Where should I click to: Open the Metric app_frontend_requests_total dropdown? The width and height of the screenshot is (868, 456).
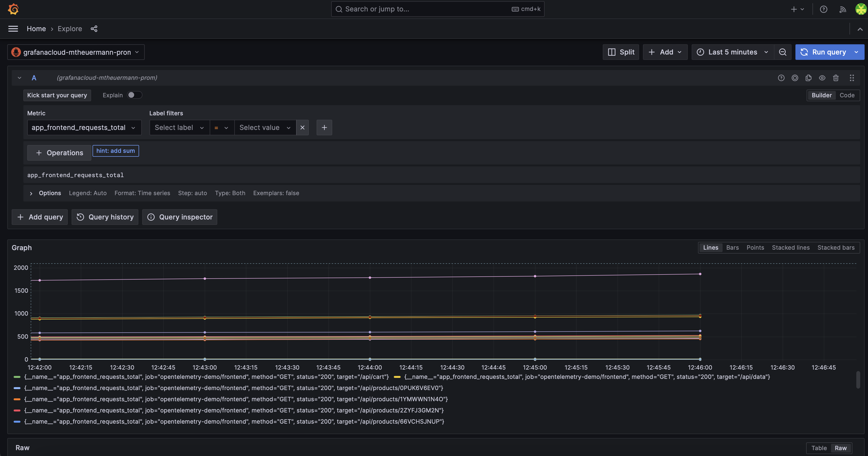84,127
